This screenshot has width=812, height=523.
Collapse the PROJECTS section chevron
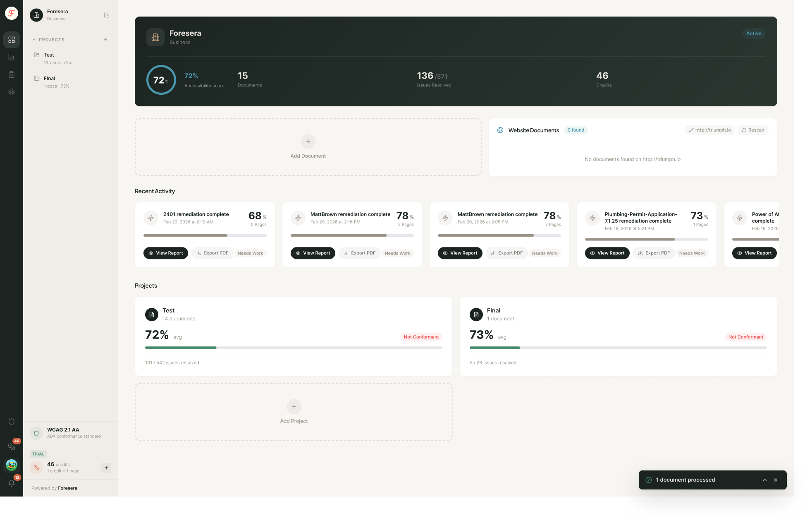[x=33, y=39]
